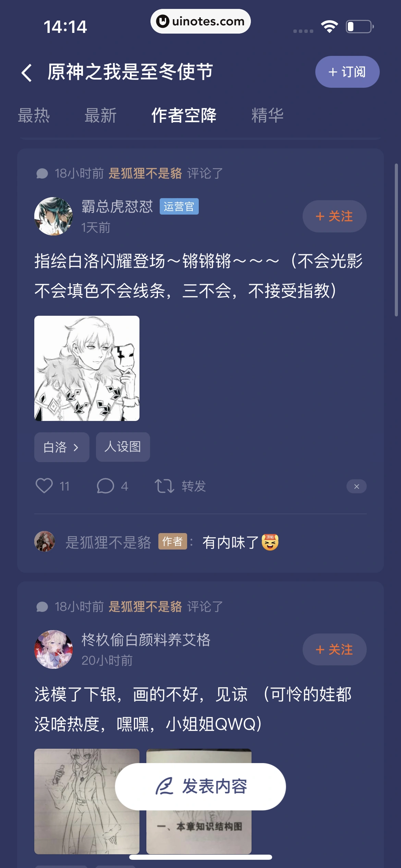Tap the 转发 repost icon
The width and height of the screenshot is (401, 868).
(x=165, y=486)
